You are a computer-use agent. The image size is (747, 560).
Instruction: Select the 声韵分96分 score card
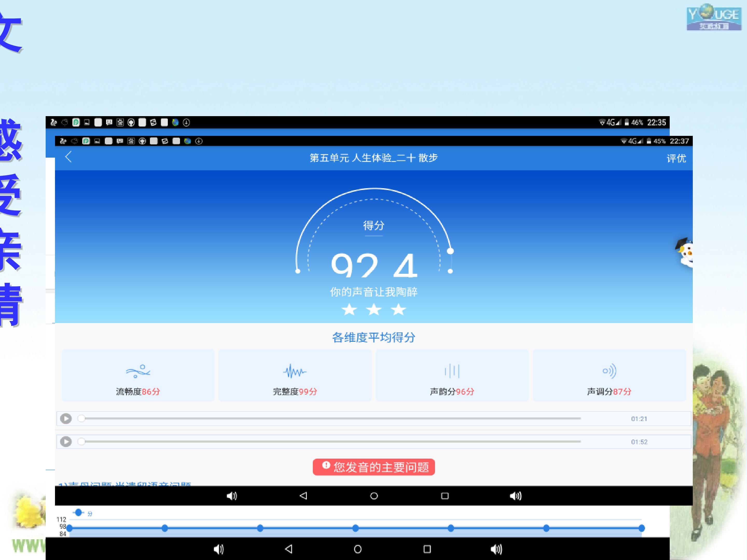click(x=452, y=375)
